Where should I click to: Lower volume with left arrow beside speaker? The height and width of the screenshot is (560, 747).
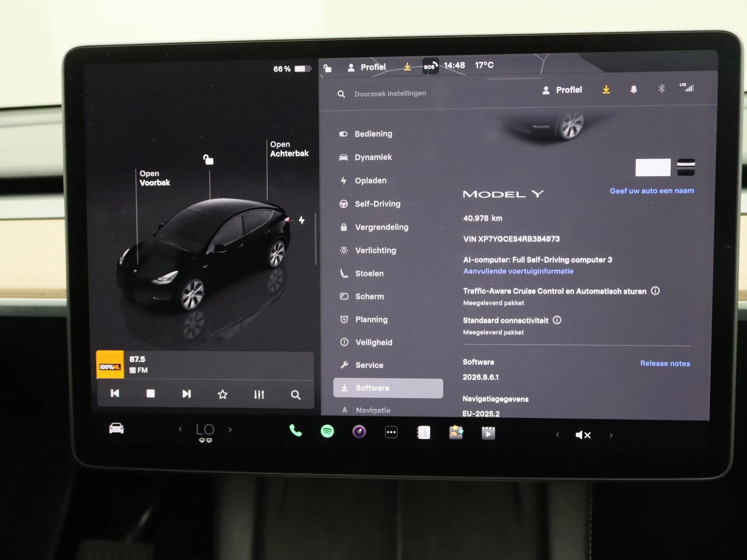(x=558, y=434)
